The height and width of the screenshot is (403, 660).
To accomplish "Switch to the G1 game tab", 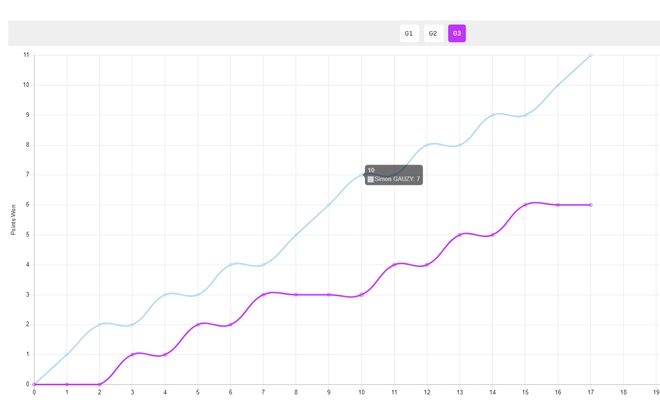I will [x=409, y=33].
